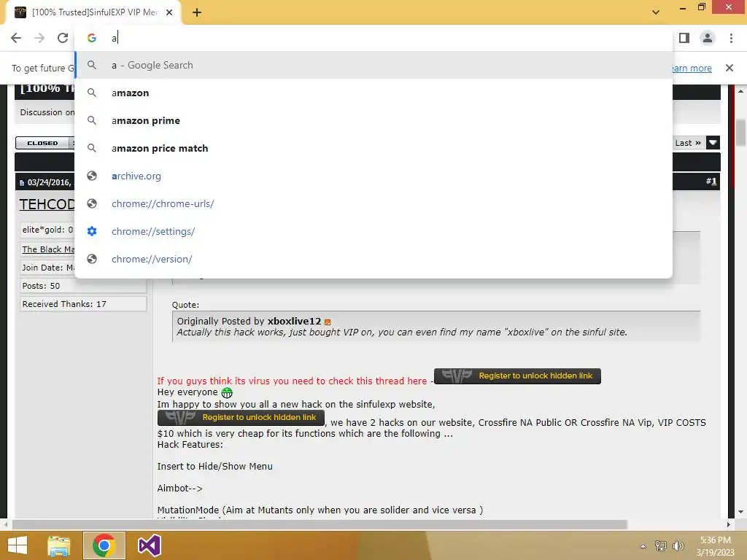Viewport: 747px width, 560px height.
Task: Show hidden tray icons arrow
Action: (x=643, y=546)
